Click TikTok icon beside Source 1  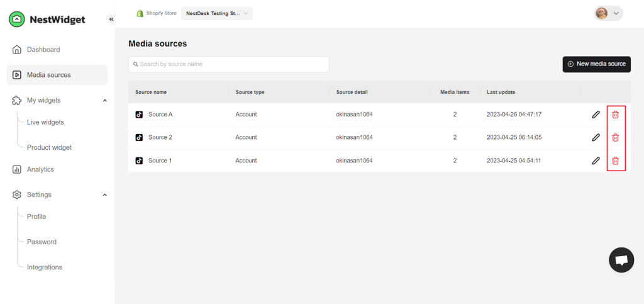[x=139, y=160]
